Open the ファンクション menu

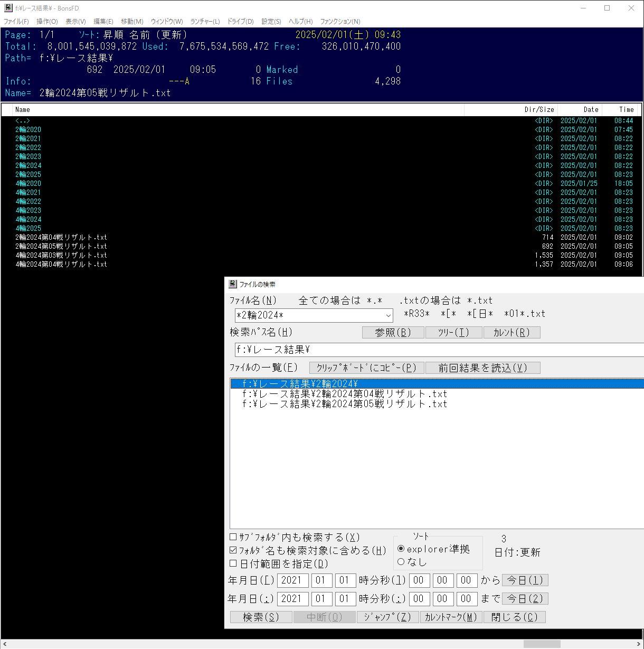[x=340, y=22]
